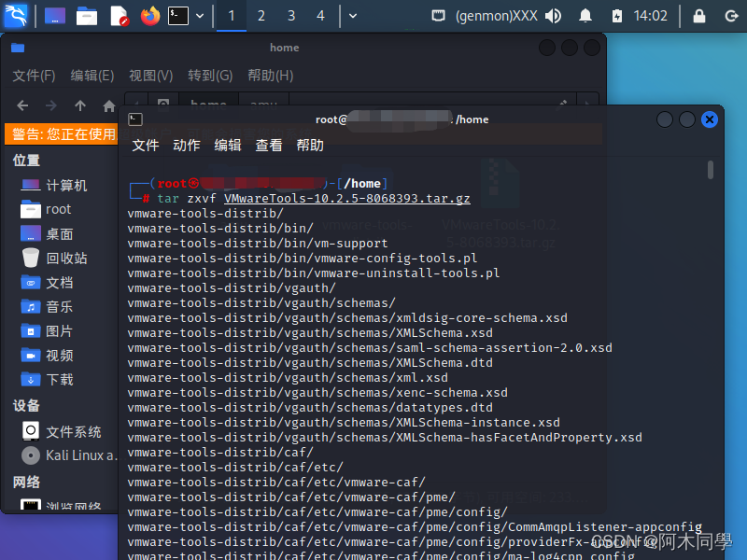Click the terminal window title icon

click(x=135, y=119)
